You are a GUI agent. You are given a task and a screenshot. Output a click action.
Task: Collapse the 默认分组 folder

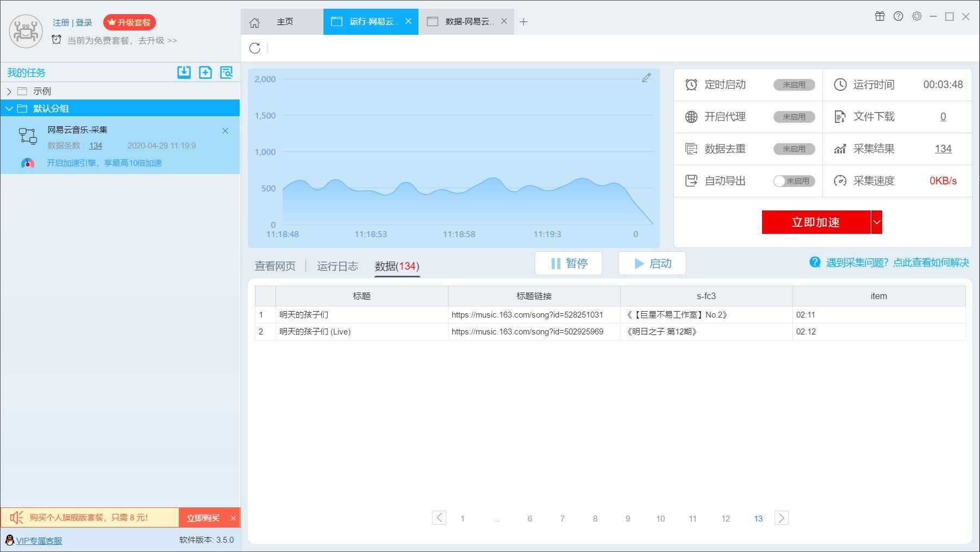(9, 109)
